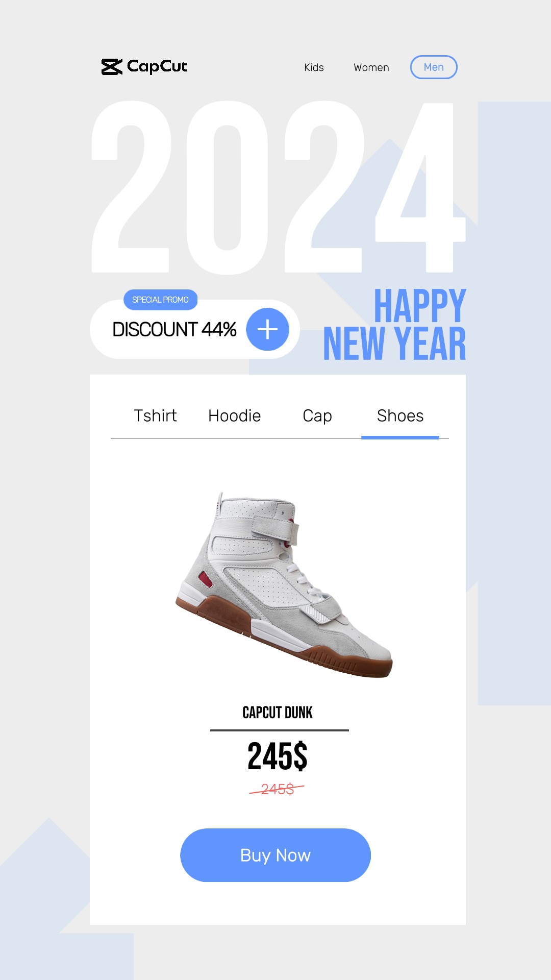Open the Kids category
551x980 pixels.
pos(314,67)
